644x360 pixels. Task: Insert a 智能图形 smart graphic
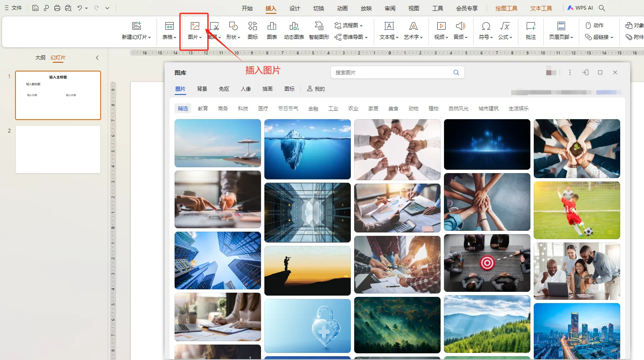[x=319, y=31]
